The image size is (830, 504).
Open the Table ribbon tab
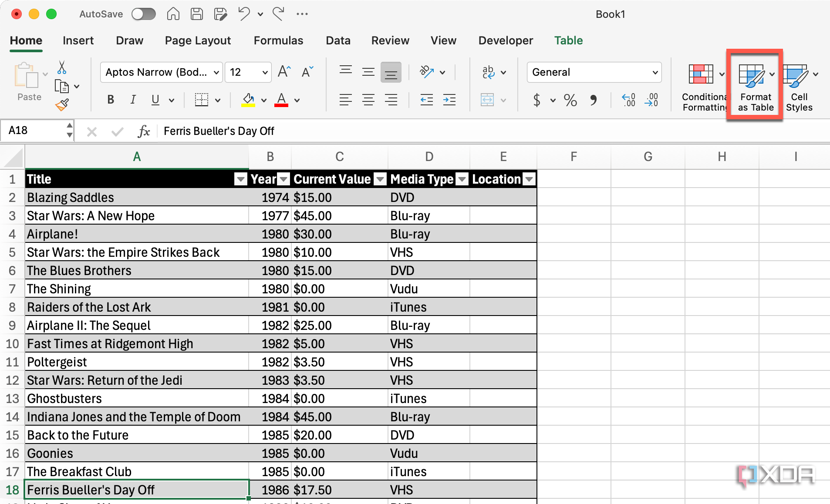(x=568, y=40)
